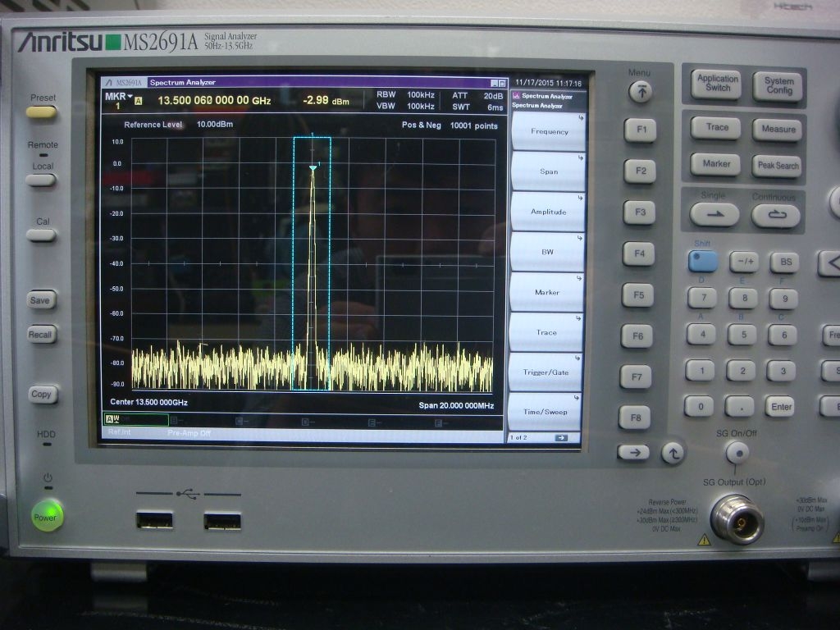Click the Application Switch key
The image size is (840, 630).
point(717,84)
